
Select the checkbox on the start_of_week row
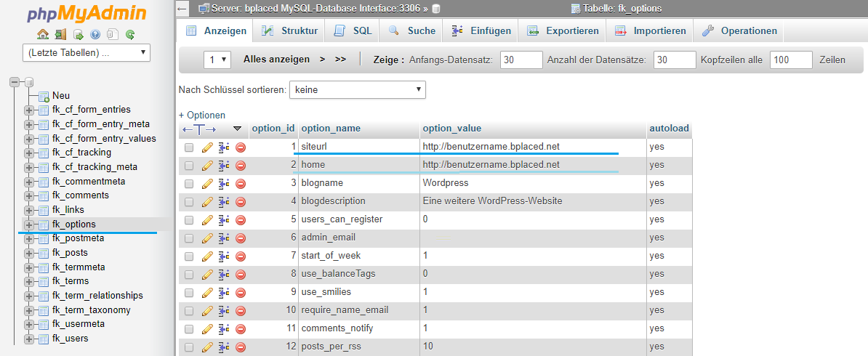(189, 256)
